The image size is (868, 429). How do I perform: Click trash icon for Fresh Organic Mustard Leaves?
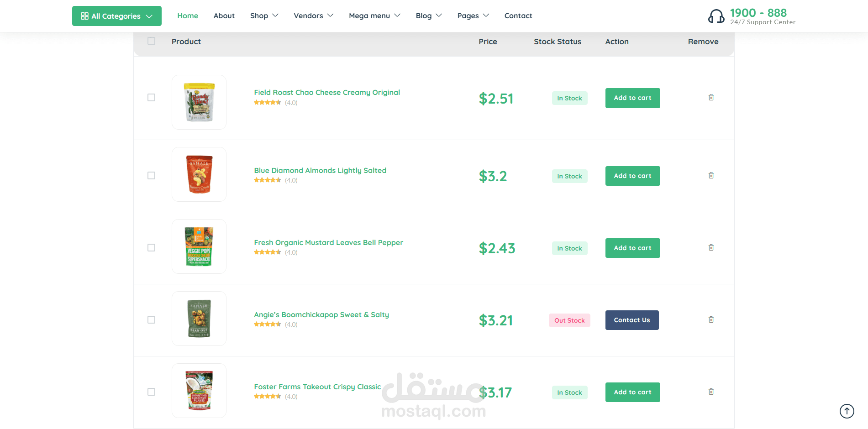[711, 247]
